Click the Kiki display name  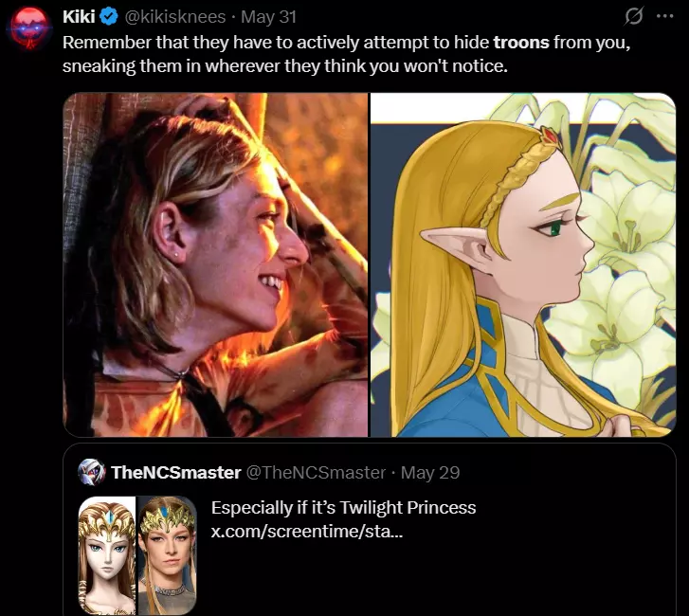click(x=79, y=17)
